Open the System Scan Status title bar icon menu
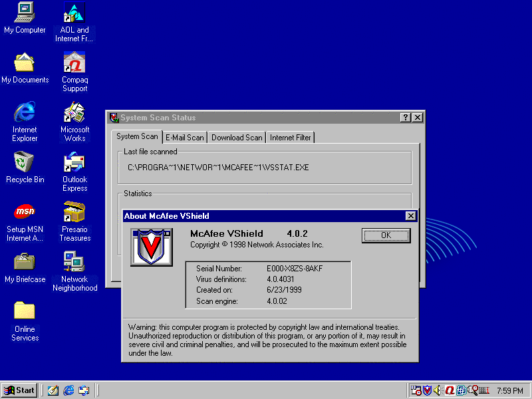532x399 pixels. point(114,118)
